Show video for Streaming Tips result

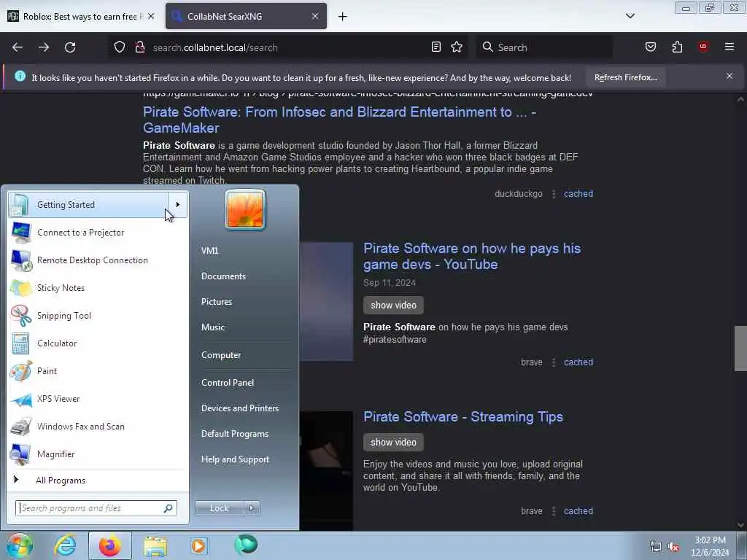(x=393, y=443)
